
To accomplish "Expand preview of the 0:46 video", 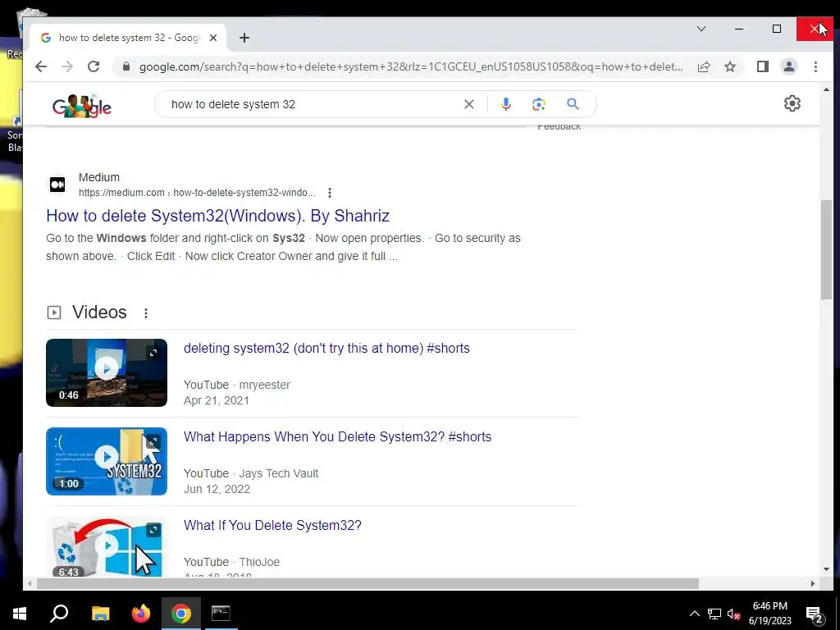I will tap(153, 353).
